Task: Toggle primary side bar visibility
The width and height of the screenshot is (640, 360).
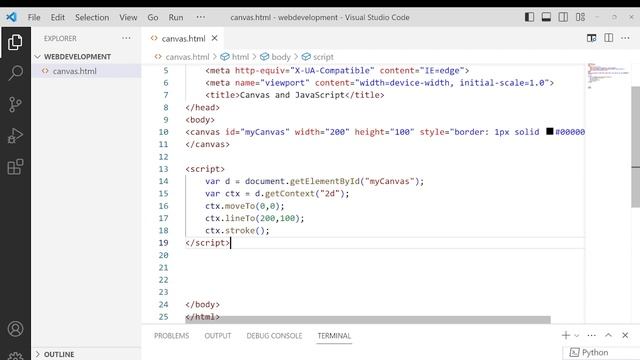Action: click(529, 17)
